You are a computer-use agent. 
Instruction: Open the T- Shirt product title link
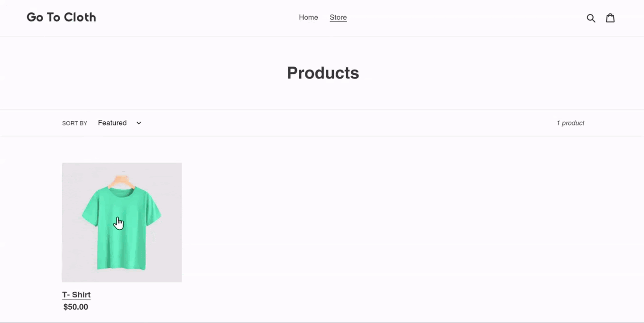[76, 295]
